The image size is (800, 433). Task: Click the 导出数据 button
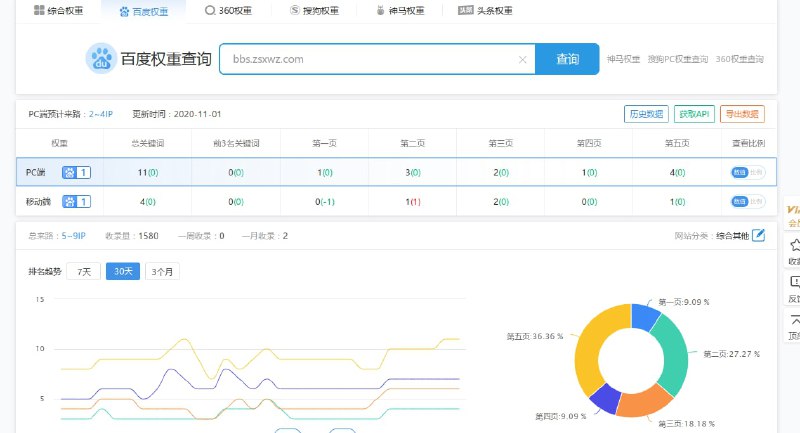tap(742, 114)
